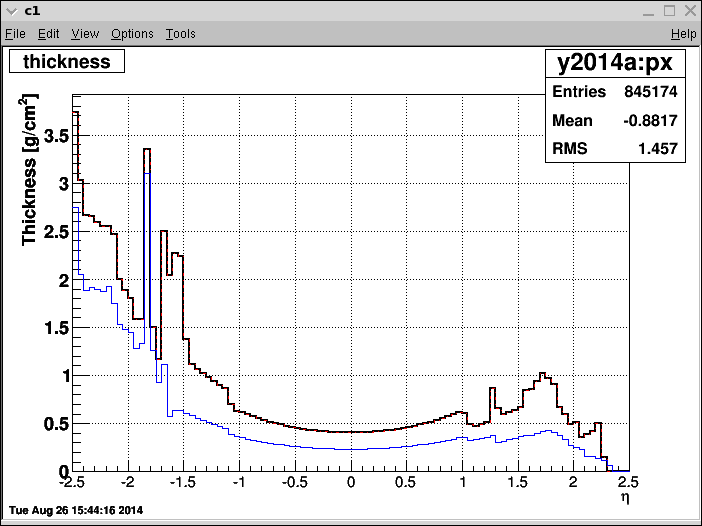Viewport: 702px width, 526px height.
Task: Click the x-axis label -2
Action: pos(128,483)
